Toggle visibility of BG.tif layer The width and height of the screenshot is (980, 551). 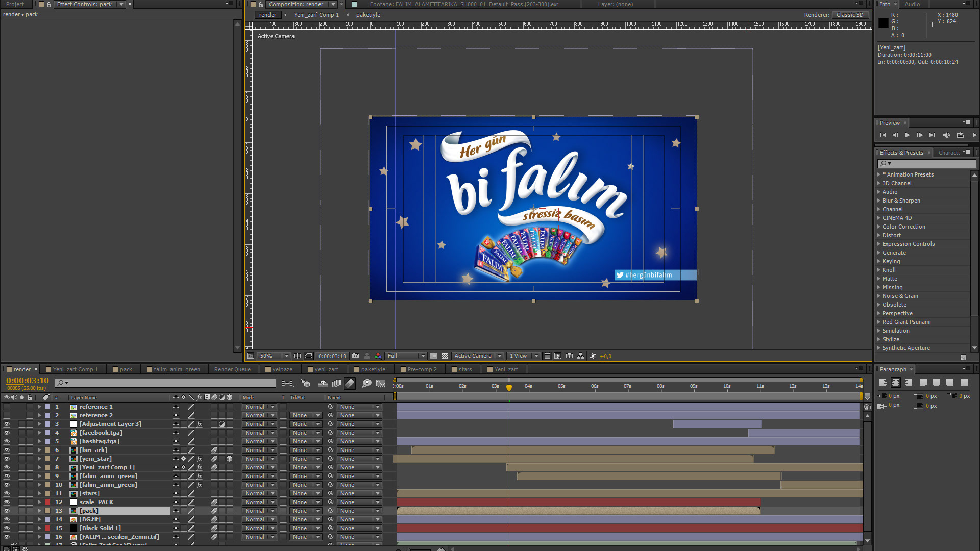pos(7,519)
